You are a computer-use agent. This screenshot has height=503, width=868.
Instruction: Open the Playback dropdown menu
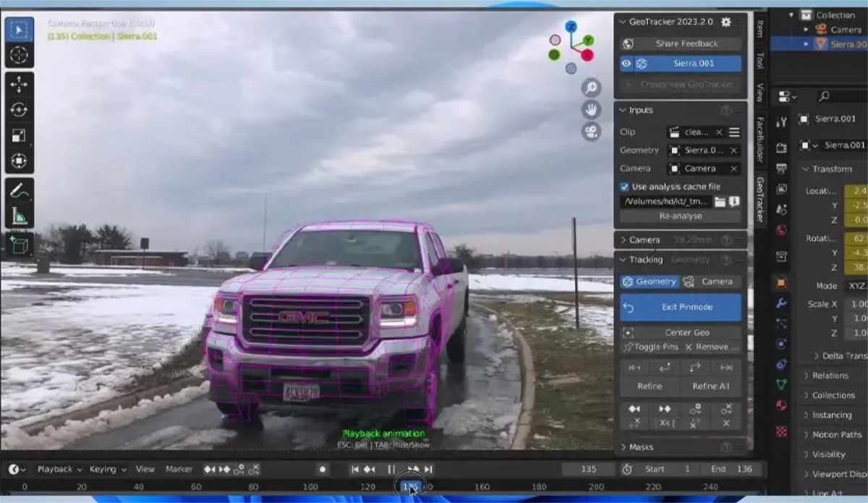[x=59, y=469]
